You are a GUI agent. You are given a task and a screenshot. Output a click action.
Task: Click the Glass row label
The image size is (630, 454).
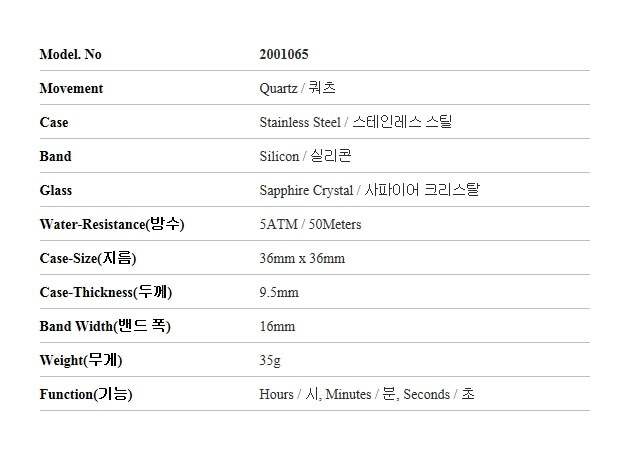tap(56, 190)
